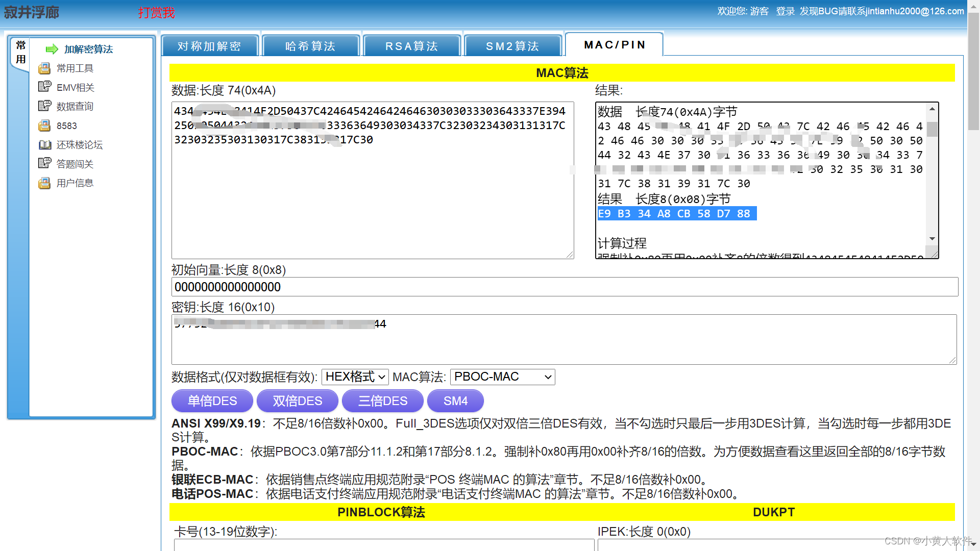Screen dimensions: 980x551
Task: Click the ANSI X99/X9.19 description heading
Action: point(216,423)
